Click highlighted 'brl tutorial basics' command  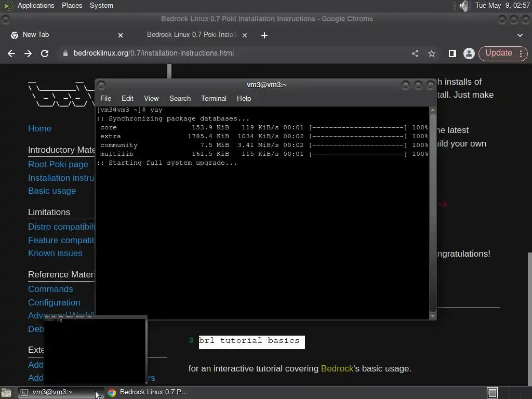click(252, 342)
